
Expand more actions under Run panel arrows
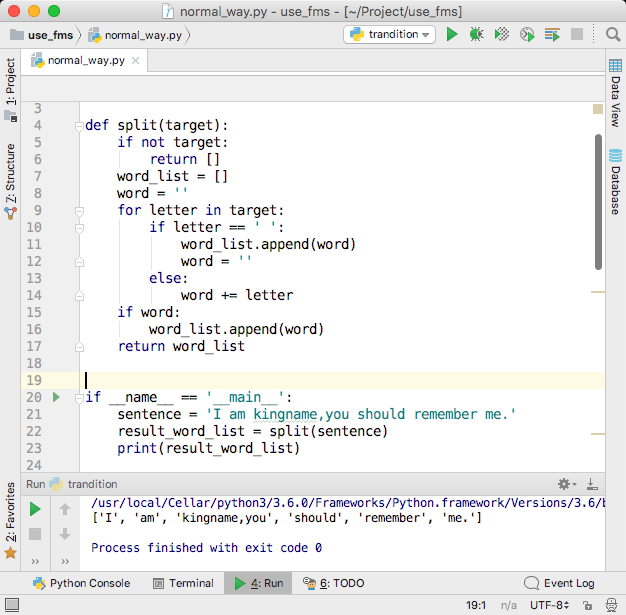tap(65, 561)
